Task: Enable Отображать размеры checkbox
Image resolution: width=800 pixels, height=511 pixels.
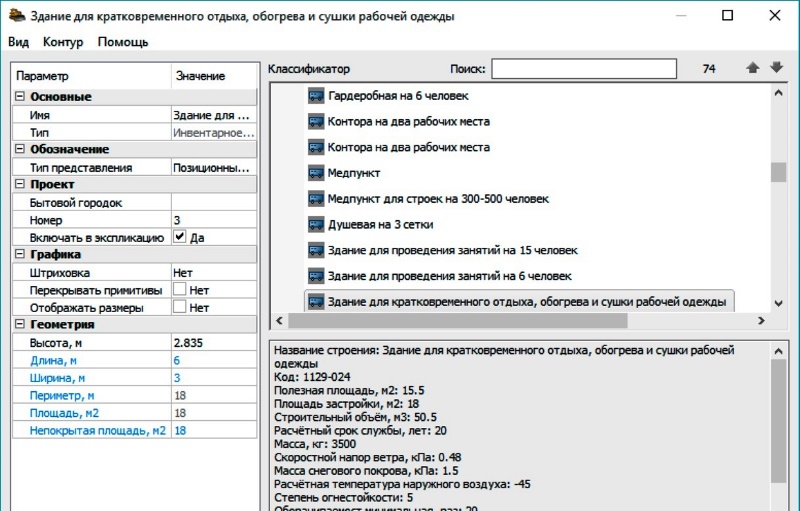Action: tap(180, 306)
